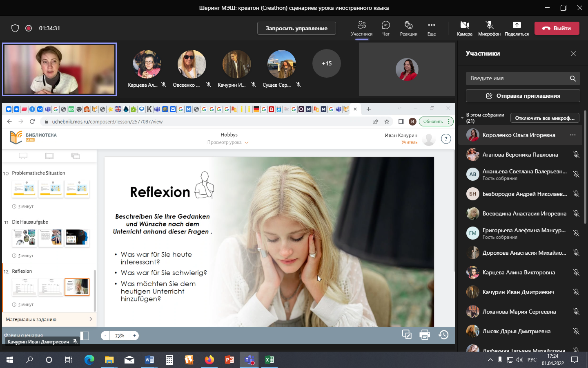Click the history clock icon below slide
This screenshot has width=588, height=368.
443,335
